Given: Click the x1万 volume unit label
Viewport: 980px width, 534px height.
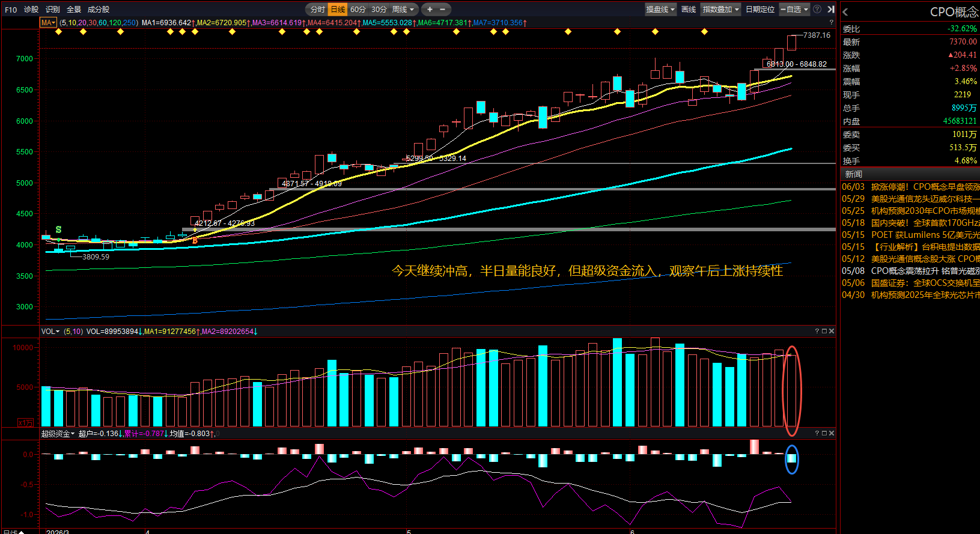Looking at the screenshot, I should [x=26, y=422].
